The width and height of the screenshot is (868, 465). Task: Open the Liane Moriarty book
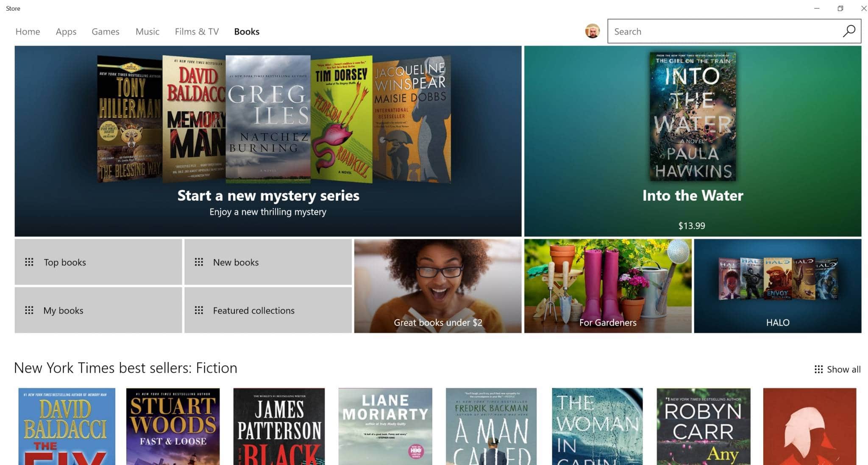point(385,426)
